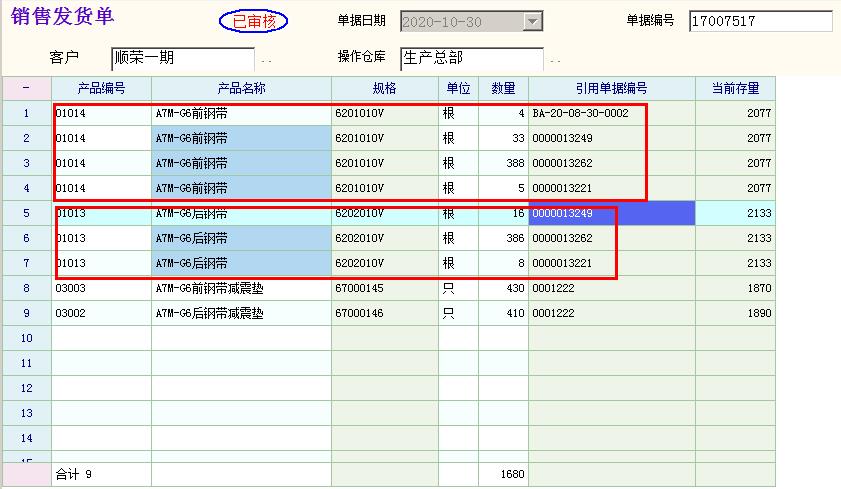
Task: Click the 规格 column header
Action: [385, 88]
